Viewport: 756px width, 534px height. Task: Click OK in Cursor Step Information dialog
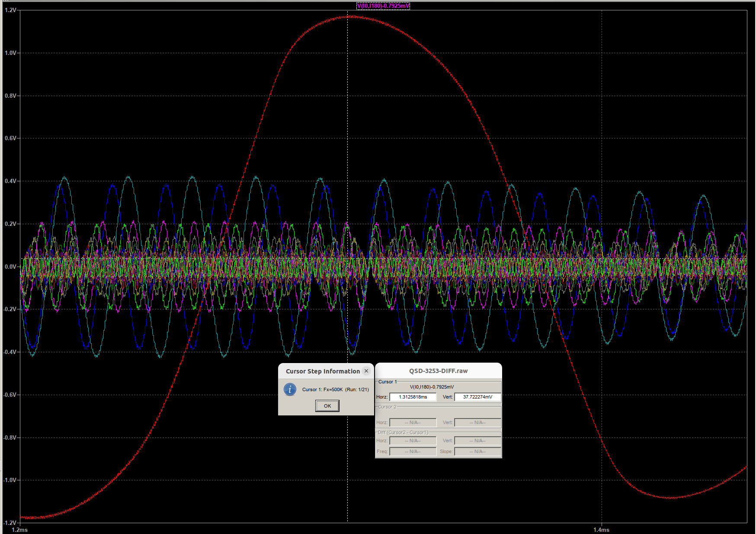click(327, 406)
